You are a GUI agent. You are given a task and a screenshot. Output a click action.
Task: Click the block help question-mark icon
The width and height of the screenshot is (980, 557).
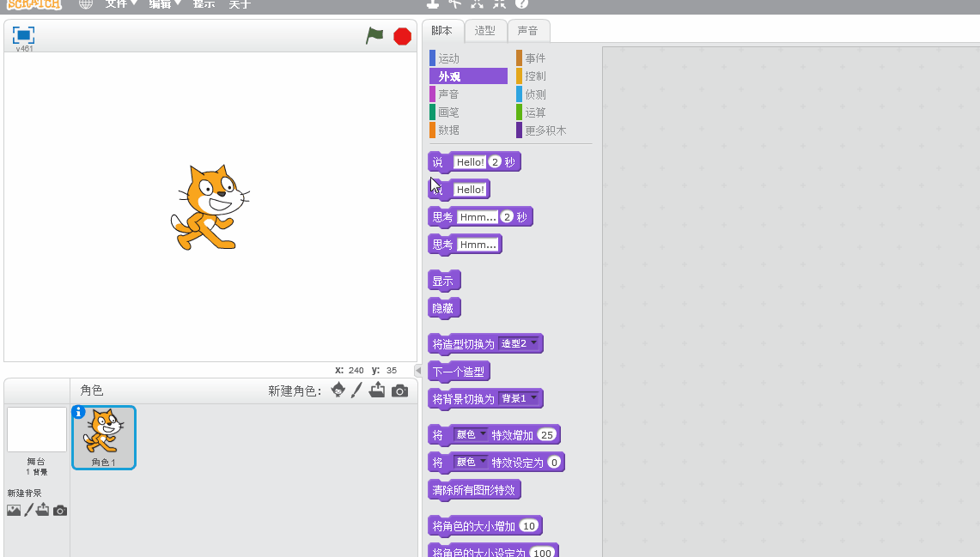pyautogui.click(x=522, y=3)
